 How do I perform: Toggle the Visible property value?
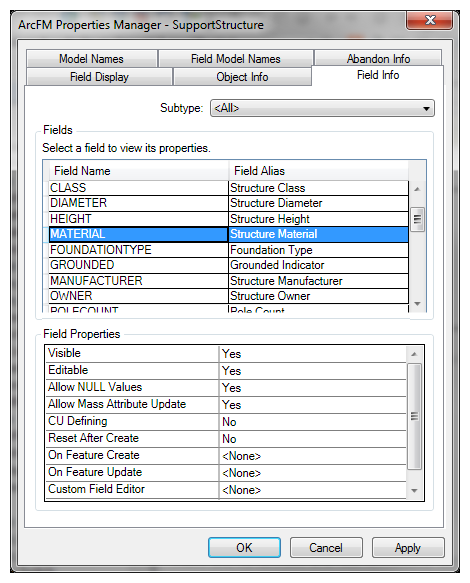[312, 354]
